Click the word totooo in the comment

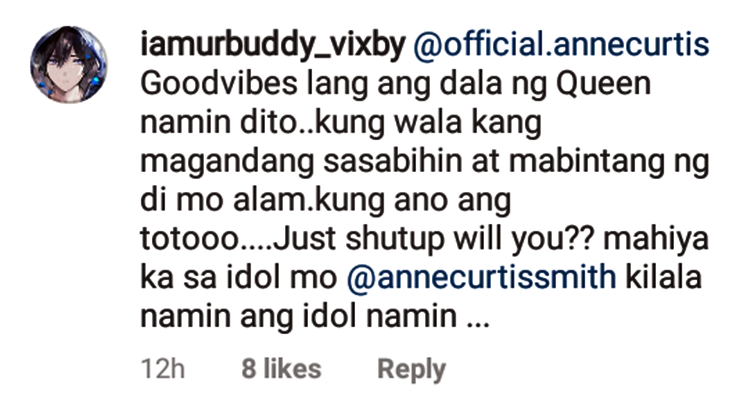tap(189, 239)
